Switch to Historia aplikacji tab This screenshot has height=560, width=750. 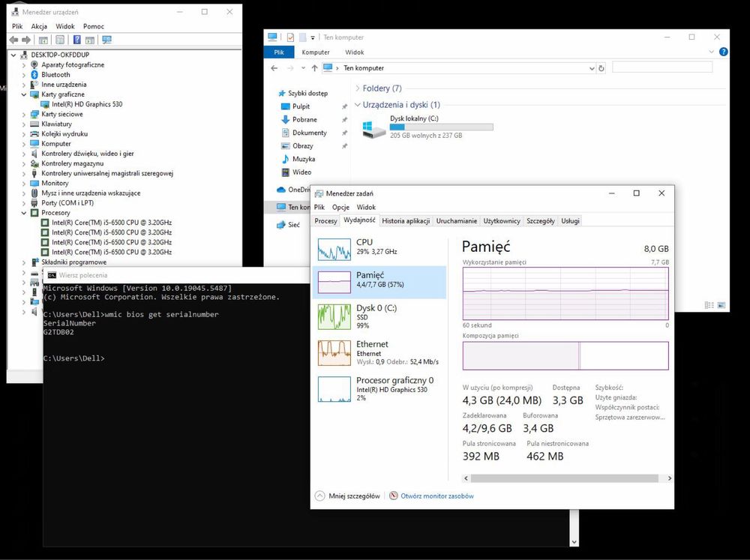[x=406, y=221]
